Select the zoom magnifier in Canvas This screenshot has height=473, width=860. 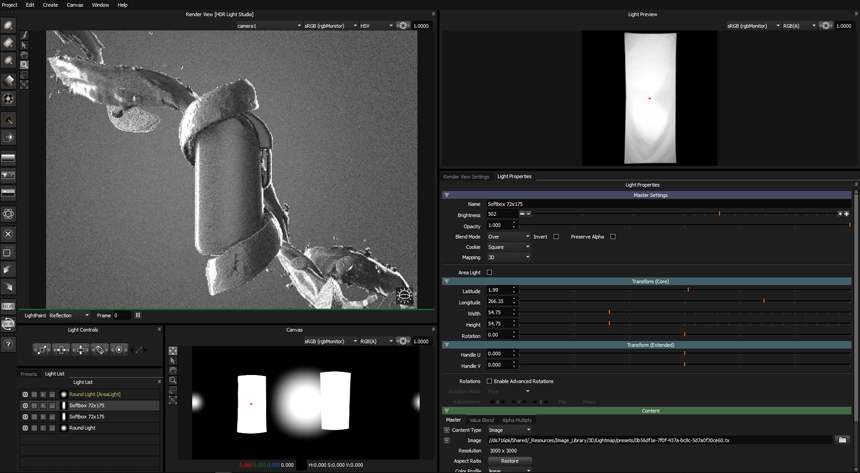pos(173,380)
